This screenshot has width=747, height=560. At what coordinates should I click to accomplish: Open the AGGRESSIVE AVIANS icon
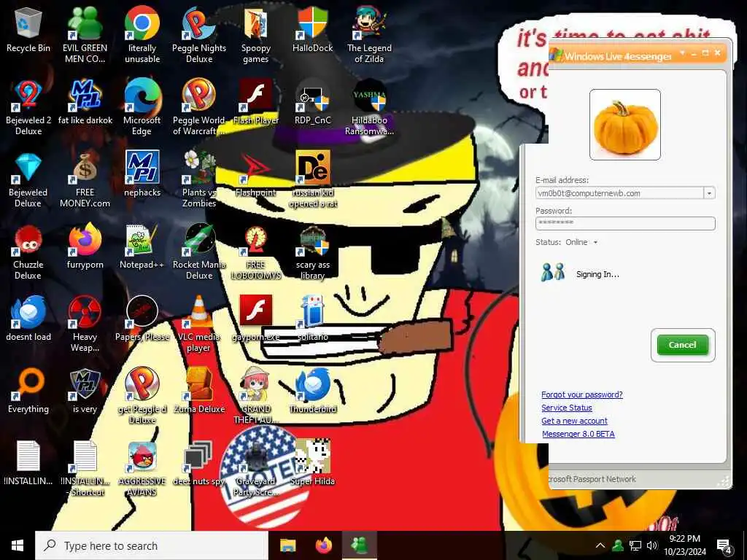[142, 469]
